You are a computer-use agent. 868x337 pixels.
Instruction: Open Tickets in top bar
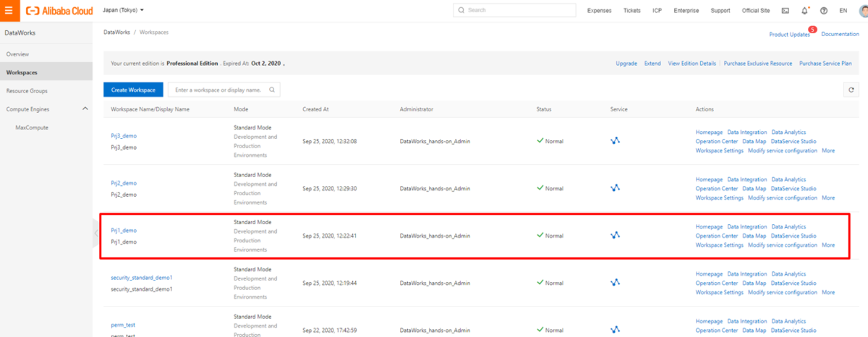coord(631,11)
